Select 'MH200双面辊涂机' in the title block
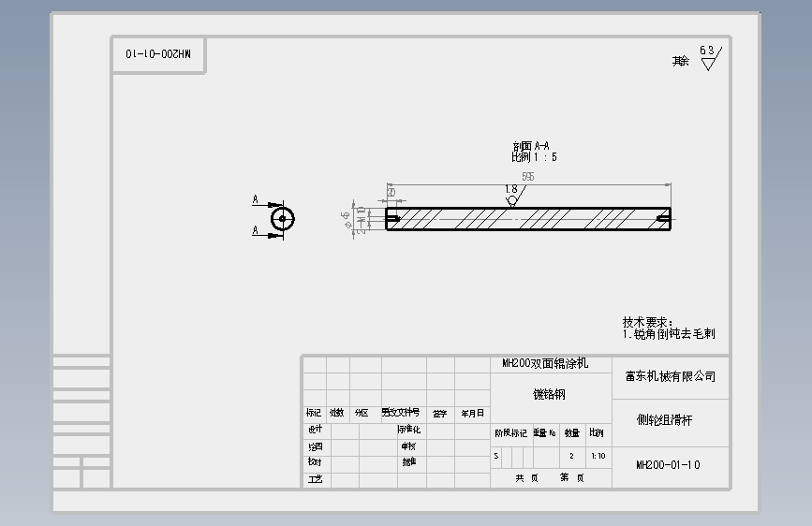 tap(545, 363)
